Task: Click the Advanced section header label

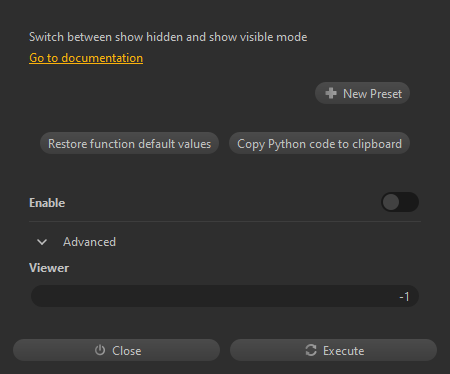Action: [89, 242]
